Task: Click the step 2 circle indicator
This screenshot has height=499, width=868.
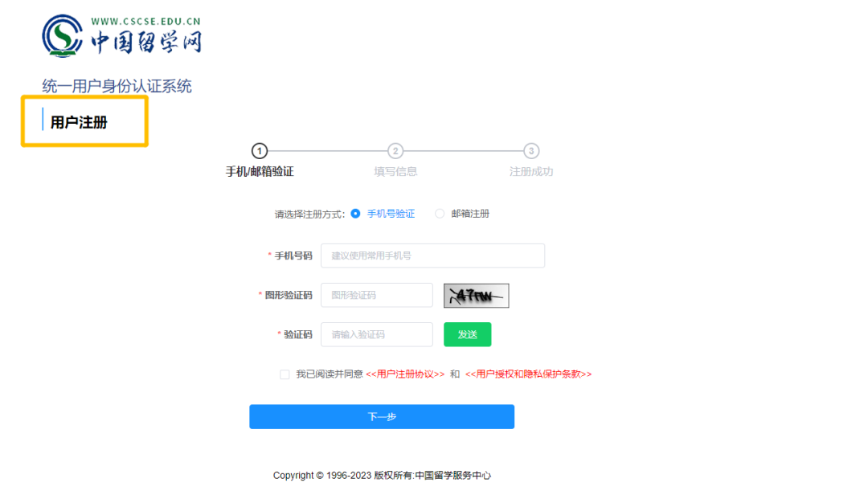Action: tap(395, 151)
